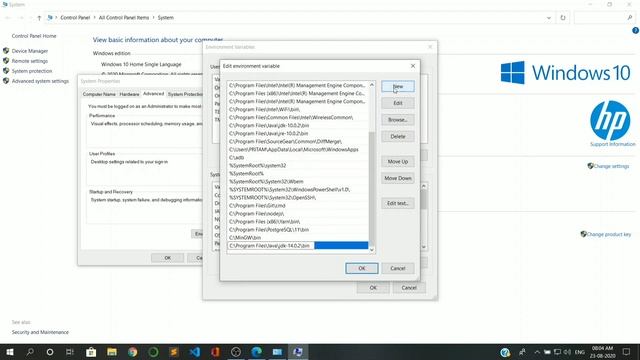
Task: Select Advanced tab in System Properties
Action: 153,94
